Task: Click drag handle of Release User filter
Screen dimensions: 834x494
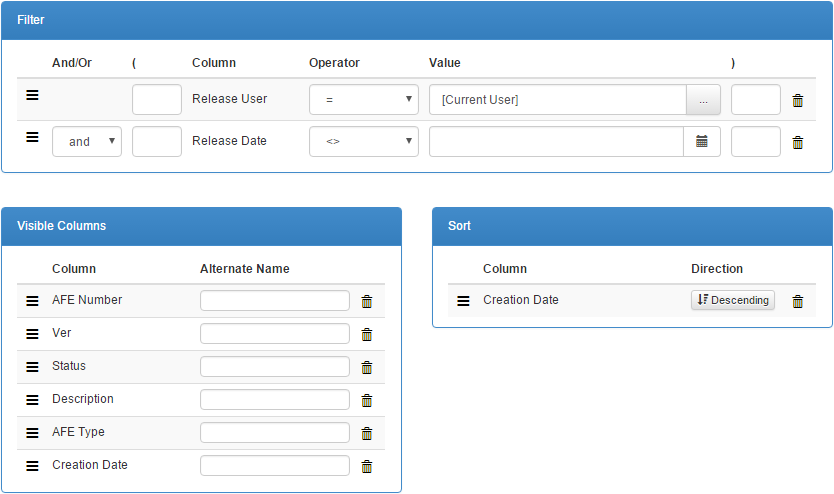Action: point(32,95)
